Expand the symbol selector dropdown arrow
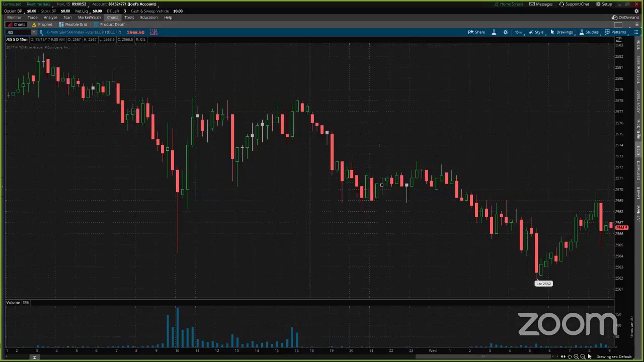644x362 pixels. pos(34,32)
